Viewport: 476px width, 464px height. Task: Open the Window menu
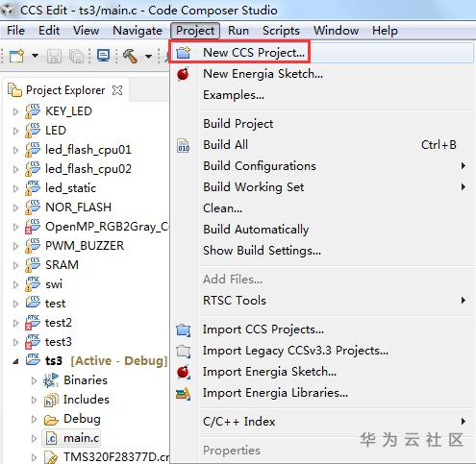[336, 31]
